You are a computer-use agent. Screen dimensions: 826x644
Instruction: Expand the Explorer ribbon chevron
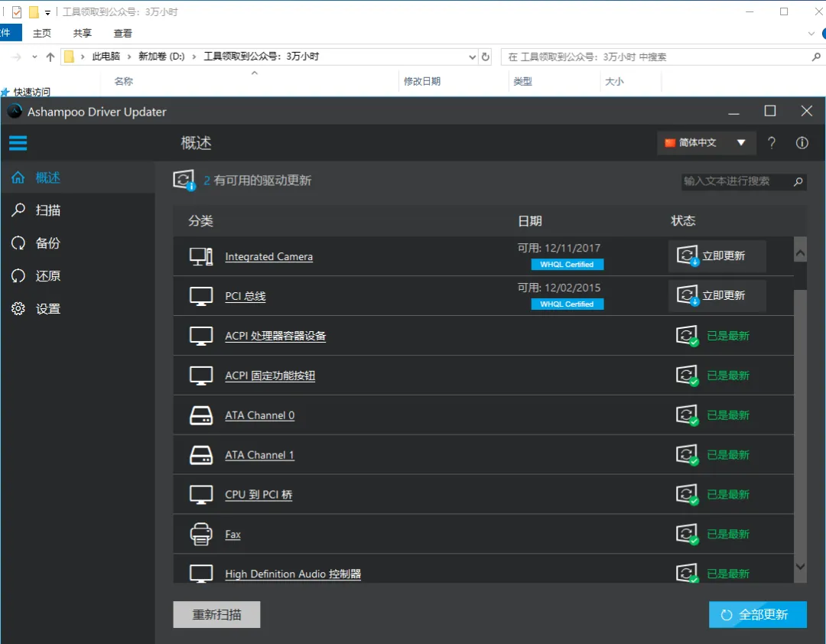[811, 34]
